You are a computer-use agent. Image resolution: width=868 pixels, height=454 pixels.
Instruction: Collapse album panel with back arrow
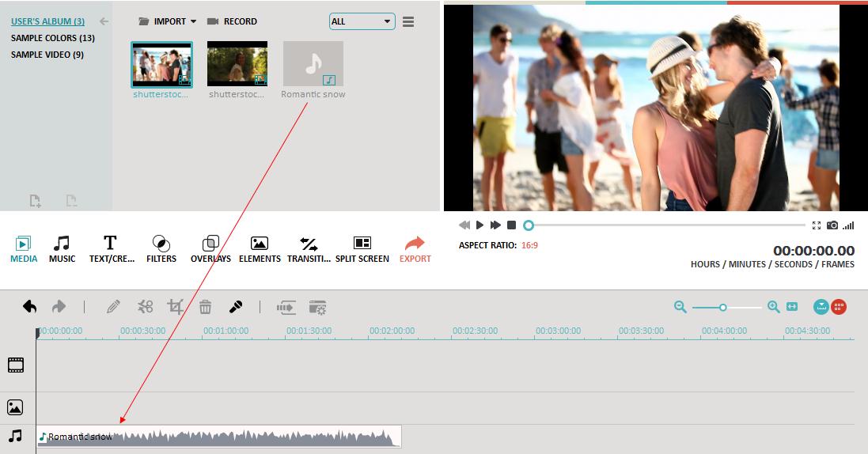tap(104, 21)
